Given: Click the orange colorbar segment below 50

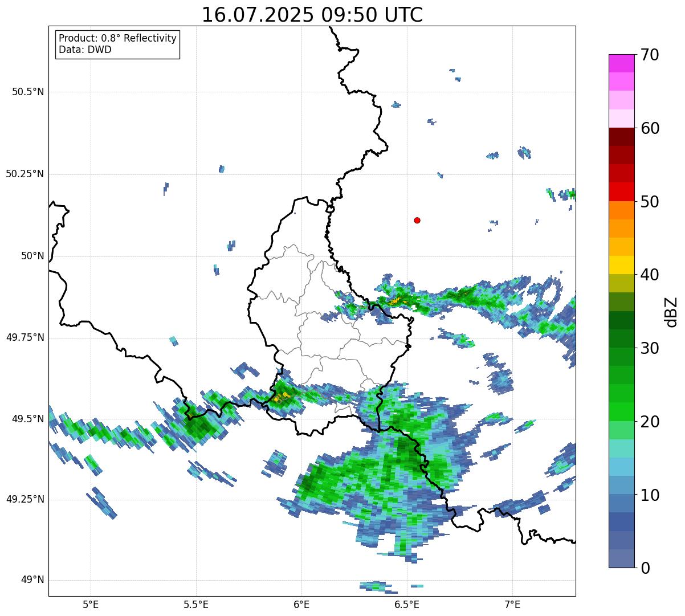Looking at the screenshot, I should (x=621, y=210).
